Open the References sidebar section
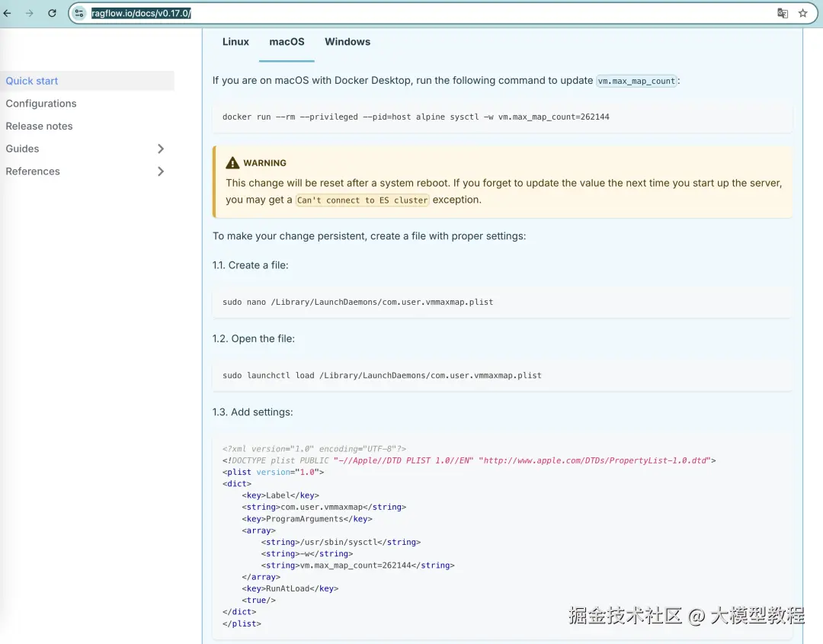This screenshot has height=644, width=823. click(33, 171)
